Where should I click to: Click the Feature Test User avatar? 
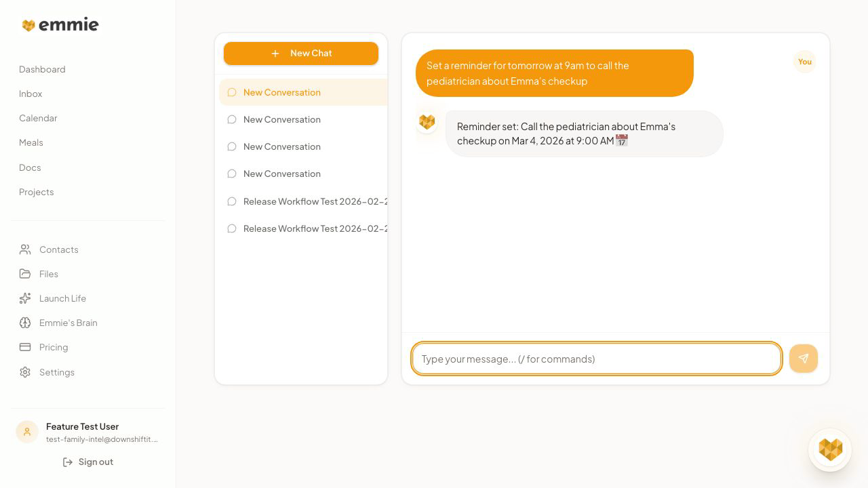(x=27, y=432)
